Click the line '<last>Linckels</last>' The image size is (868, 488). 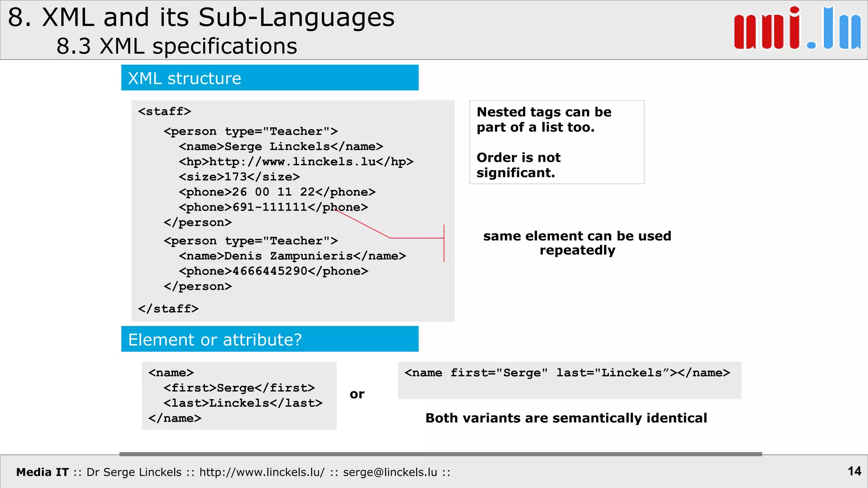(x=243, y=403)
